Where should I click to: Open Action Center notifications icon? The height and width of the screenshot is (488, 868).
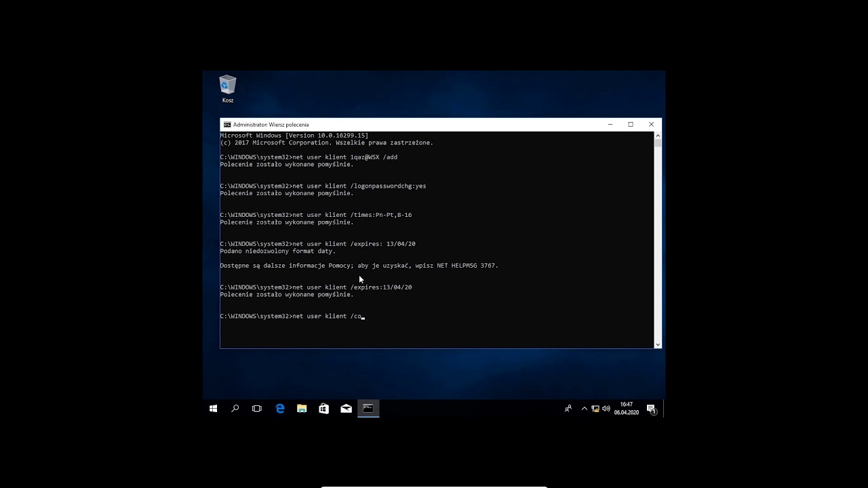[x=651, y=409]
